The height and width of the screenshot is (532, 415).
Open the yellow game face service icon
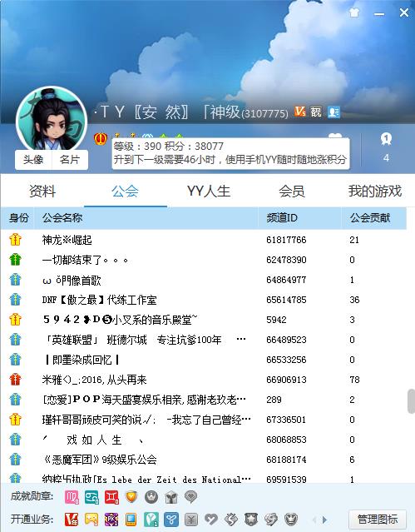91,520
